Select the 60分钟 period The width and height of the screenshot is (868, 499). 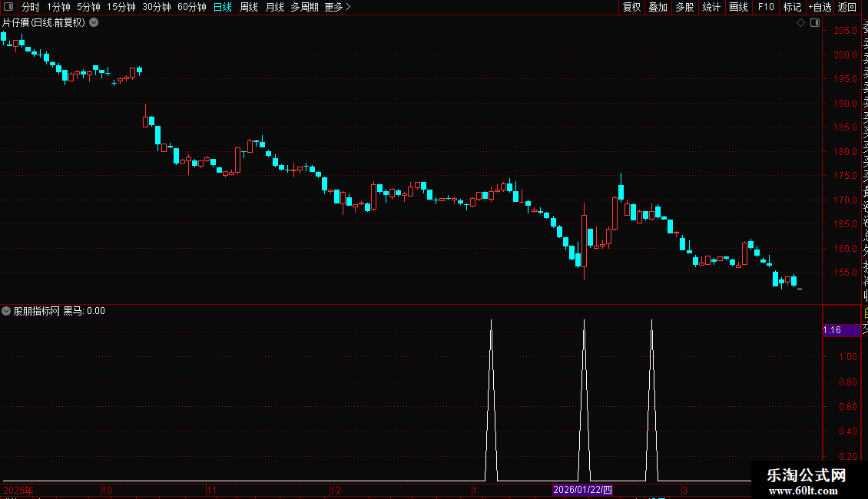coord(192,7)
